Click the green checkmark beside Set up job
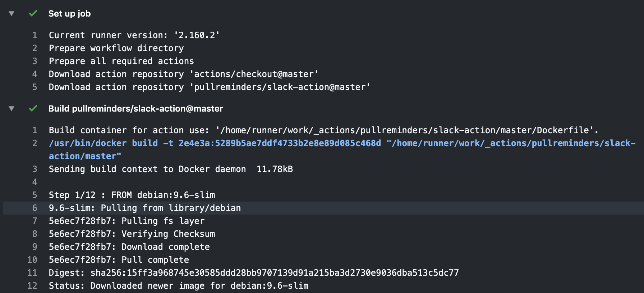The image size is (644, 293). [33, 13]
